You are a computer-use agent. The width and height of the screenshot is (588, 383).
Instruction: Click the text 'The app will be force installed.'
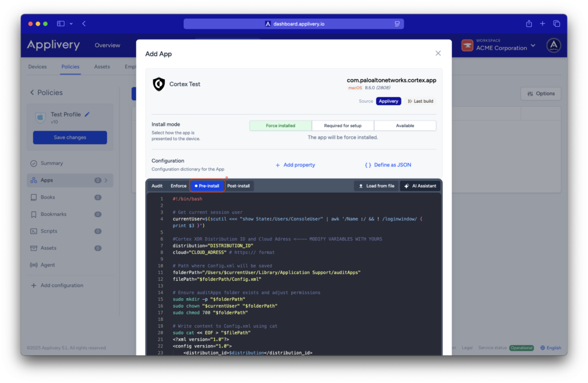[343, 138]
